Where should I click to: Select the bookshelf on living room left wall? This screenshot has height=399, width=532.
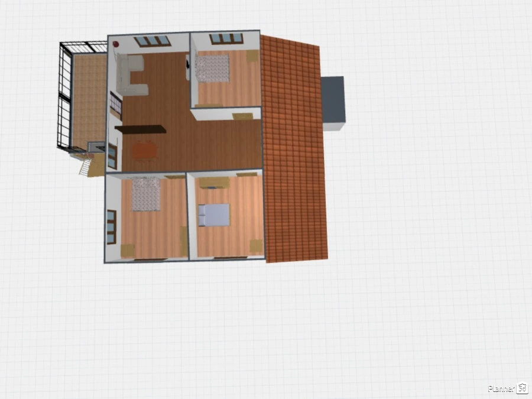tap(115, 105)
